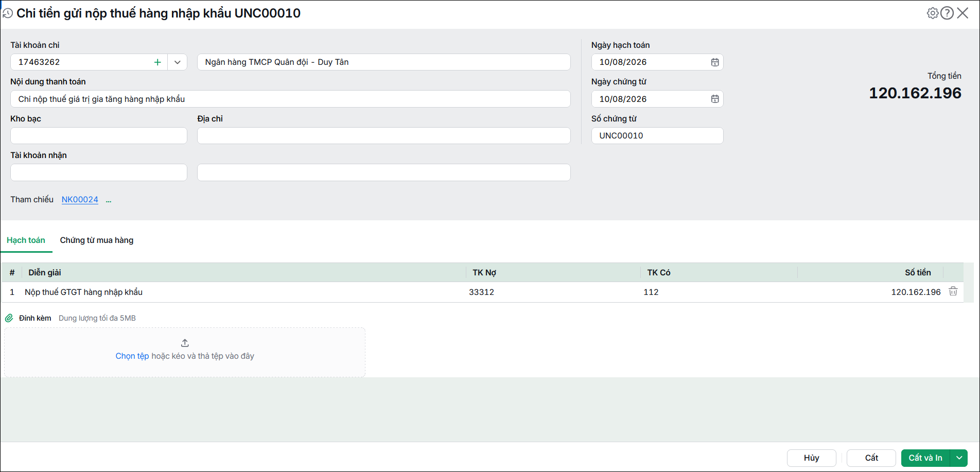Click the Địa chỉ input field
Image resolution: width=980 pixels, height=472 pixels.
[384, 136]
